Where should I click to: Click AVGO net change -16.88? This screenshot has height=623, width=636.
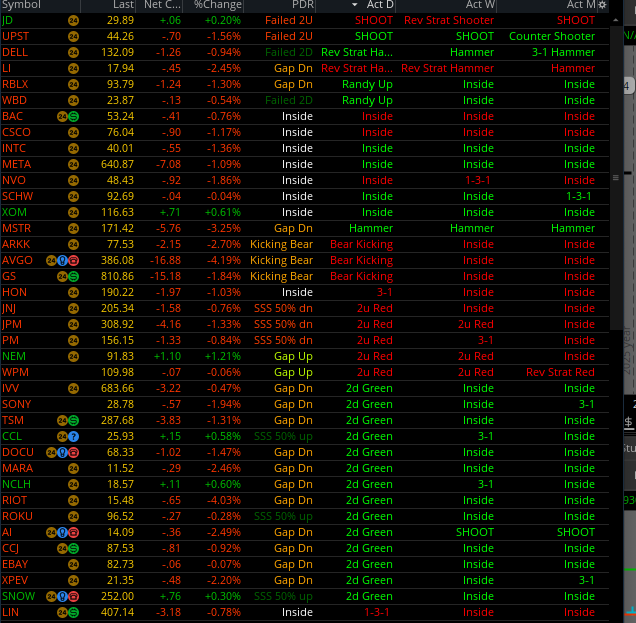point(165,261)
